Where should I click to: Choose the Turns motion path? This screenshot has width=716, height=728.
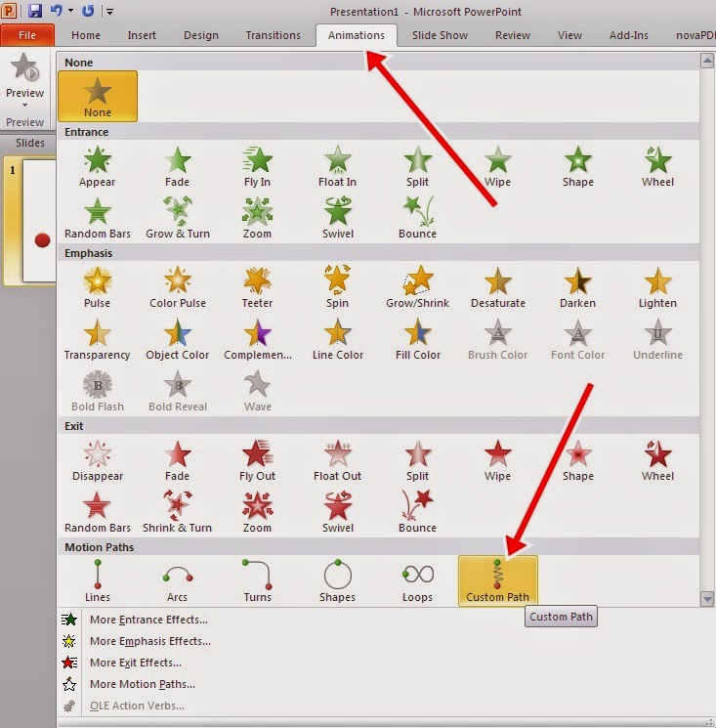coord(257,581)
